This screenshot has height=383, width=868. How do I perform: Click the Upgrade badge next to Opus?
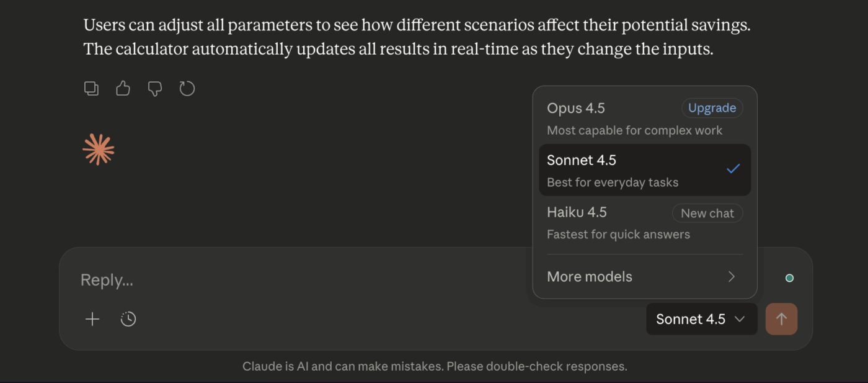(712, 108)
